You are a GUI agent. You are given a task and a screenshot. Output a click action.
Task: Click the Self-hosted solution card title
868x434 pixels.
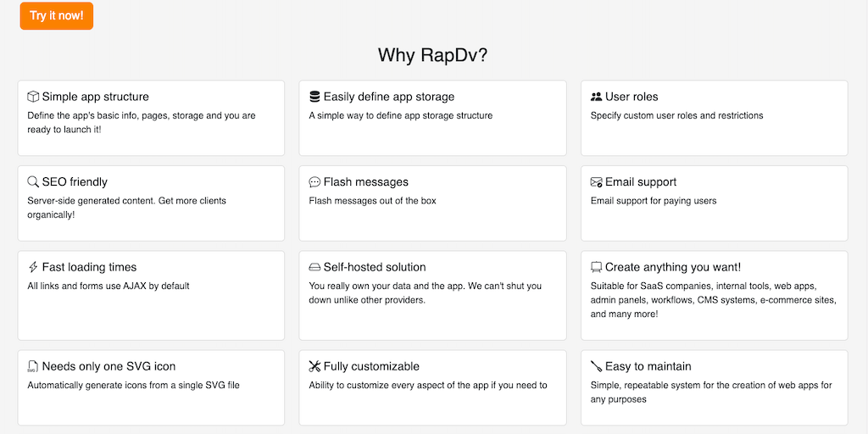[x=375, y=267]
